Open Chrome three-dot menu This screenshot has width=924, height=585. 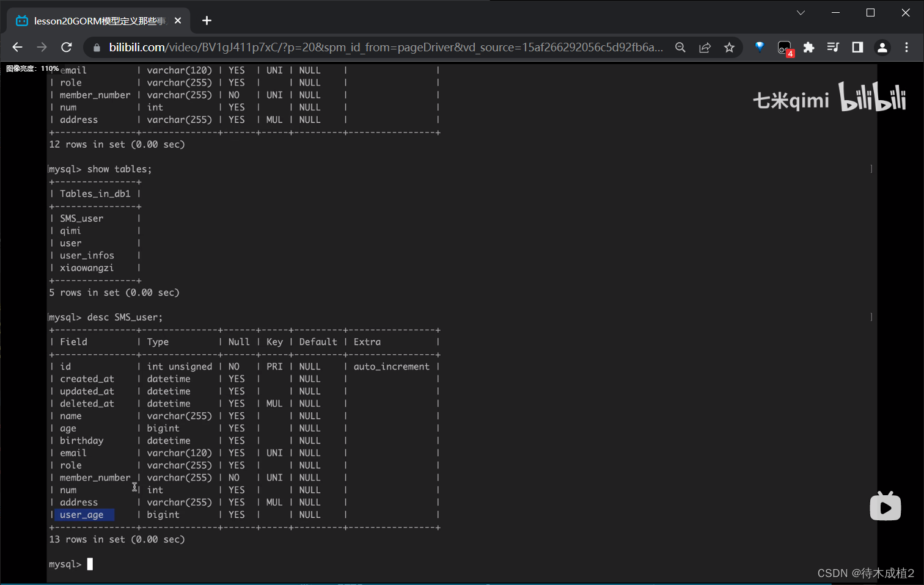pyautogui.click(x=906, y=47)
